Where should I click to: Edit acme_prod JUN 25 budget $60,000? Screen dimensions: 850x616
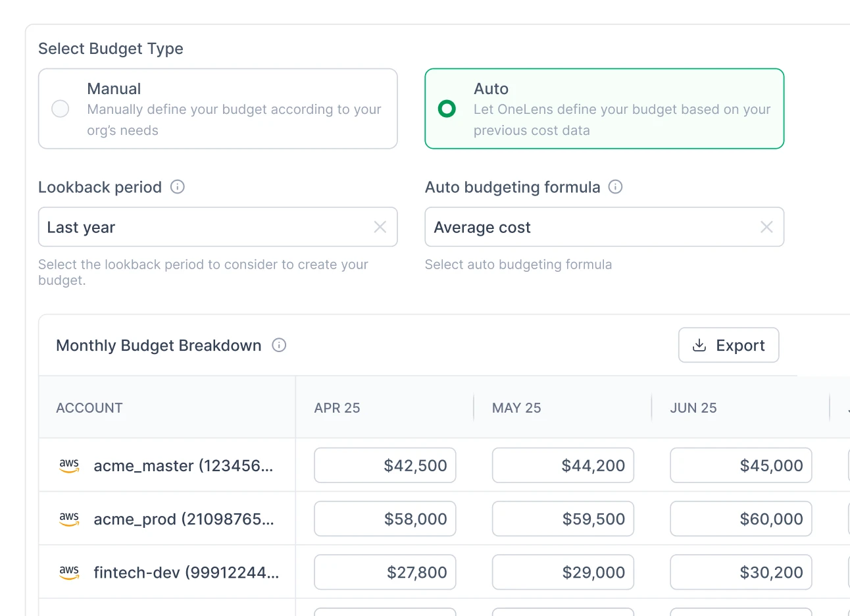pos(741,519)
